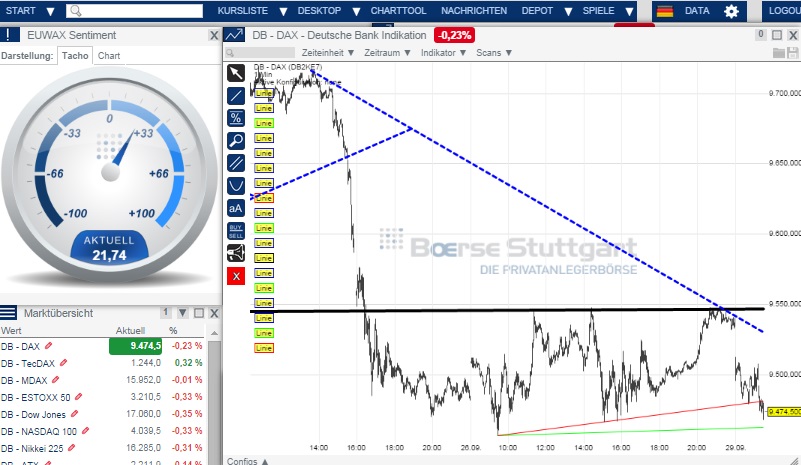Select the parallel channel lines tool
This screenshot has height=465, width=801.
pos(235,163)
